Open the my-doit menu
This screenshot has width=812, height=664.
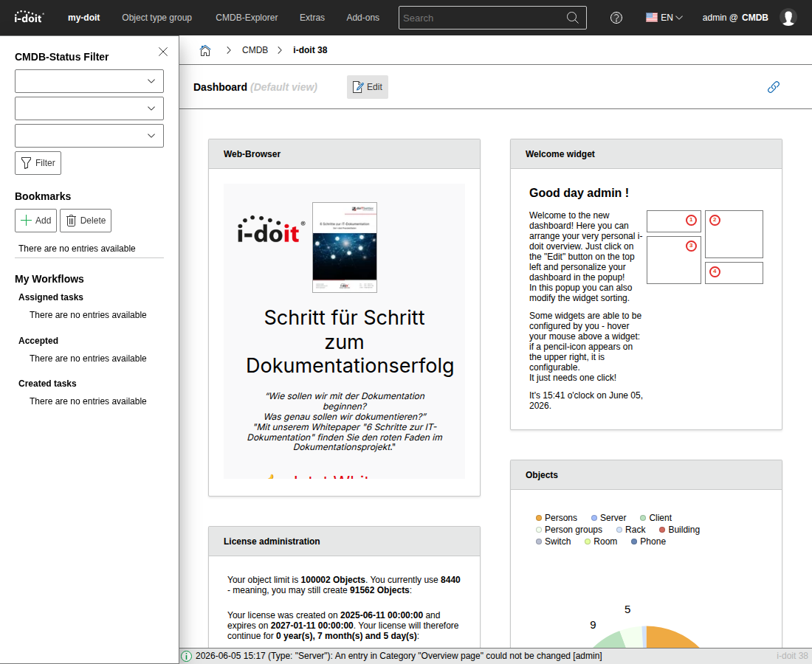coord(84,18)
